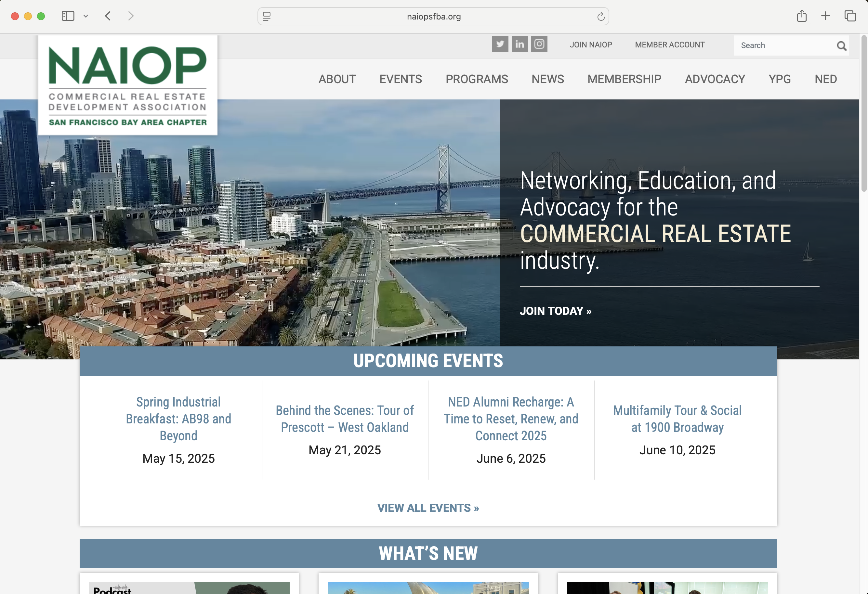Open the Safari share menu icon
Screen dimensions: 868x594
click(x=801, y=16)
